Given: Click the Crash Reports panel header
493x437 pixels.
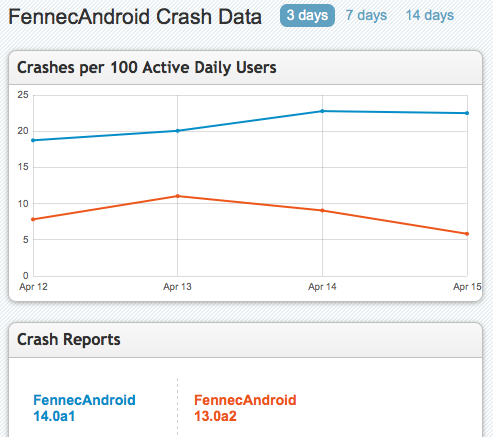Looking at the screenshot, I should coord(69,340).
